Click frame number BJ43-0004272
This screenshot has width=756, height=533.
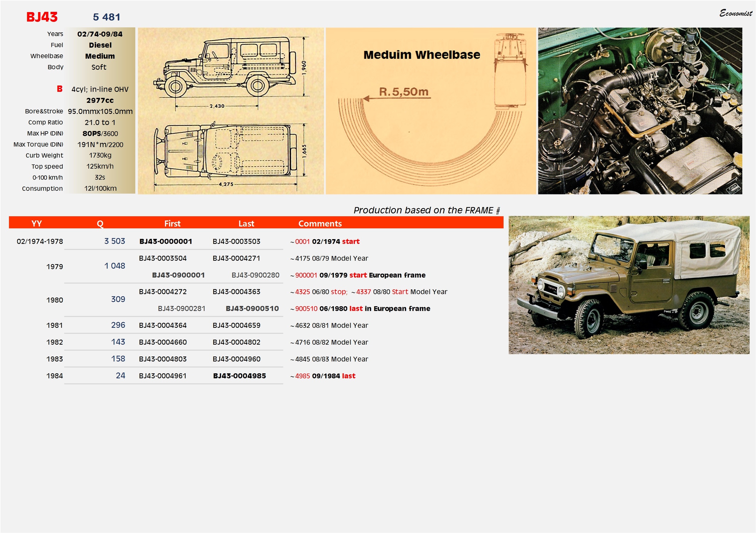click(163, 292)
